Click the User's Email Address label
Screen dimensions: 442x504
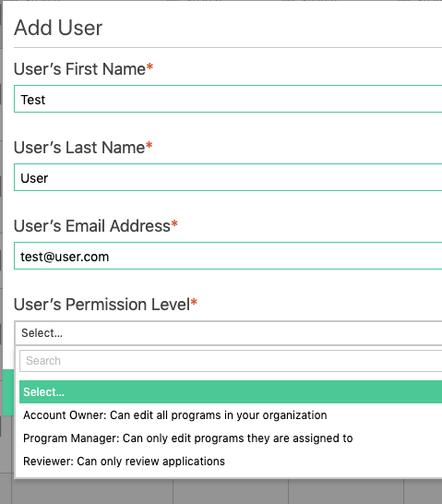coord(92,225)
